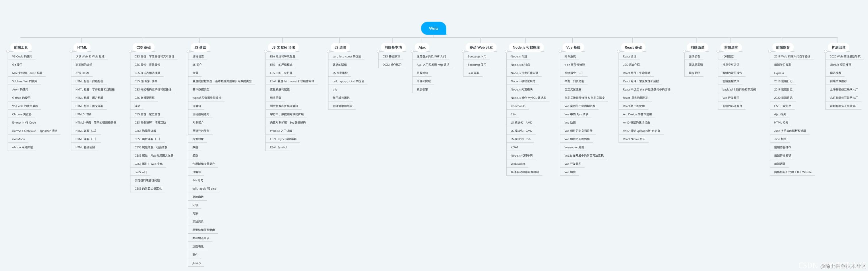Click the '浮动' node under CSS 基础
Viewport: 868px width, 271px height.
137,106
